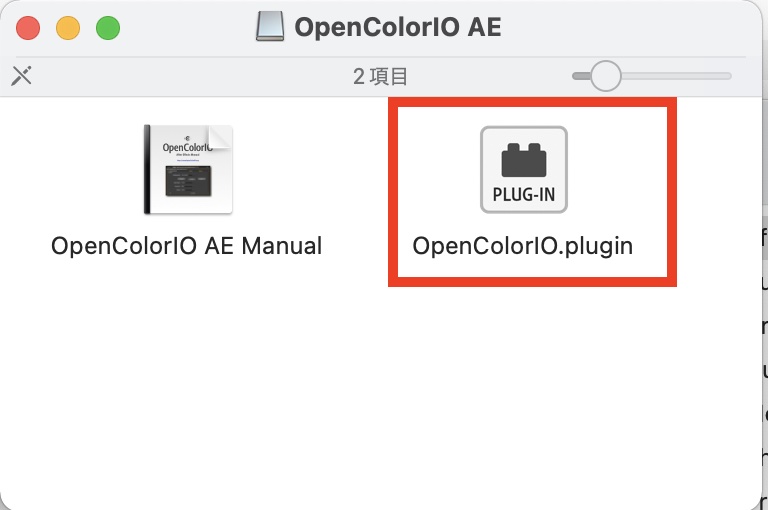The image size is (768, 510).
Task: Close the OpenColorIO AE window
Action: (28, 28)
